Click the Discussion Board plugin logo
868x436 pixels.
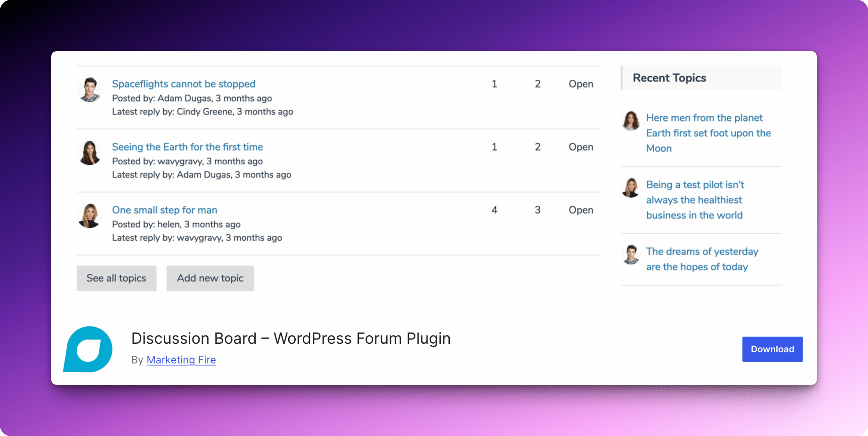pyautogui.click(x=88, y=348)
